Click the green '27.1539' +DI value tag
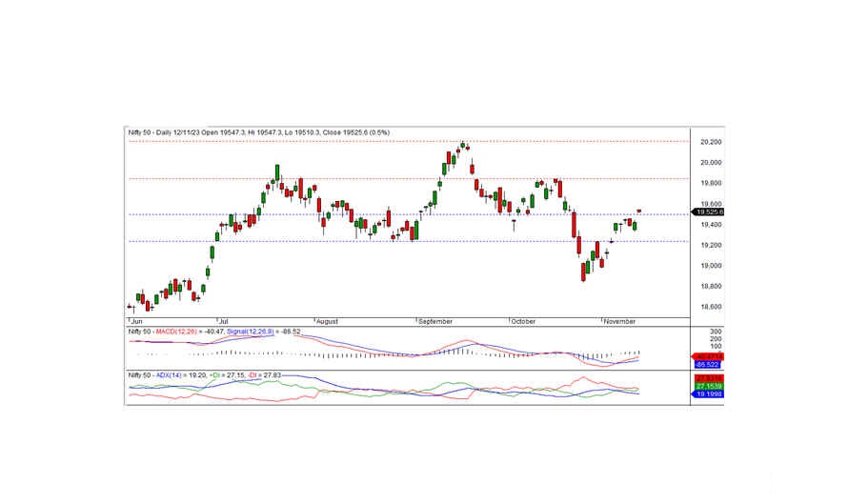This screenshot has width=848, height=504. coord(709,387)
